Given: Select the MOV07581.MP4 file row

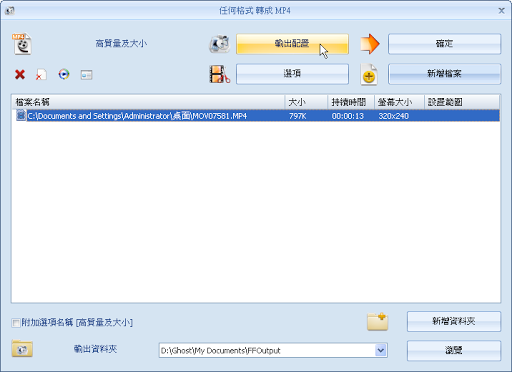Looking at the screenshot, I should pyautogui.click(x=256, y=116).
